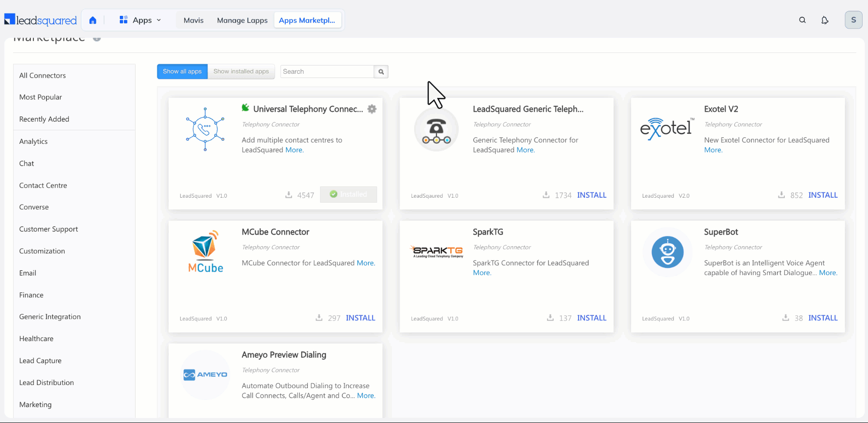This screenshot has height=423, width=868.
Task: Select Show all apps toggle
Action: point(182,71)
